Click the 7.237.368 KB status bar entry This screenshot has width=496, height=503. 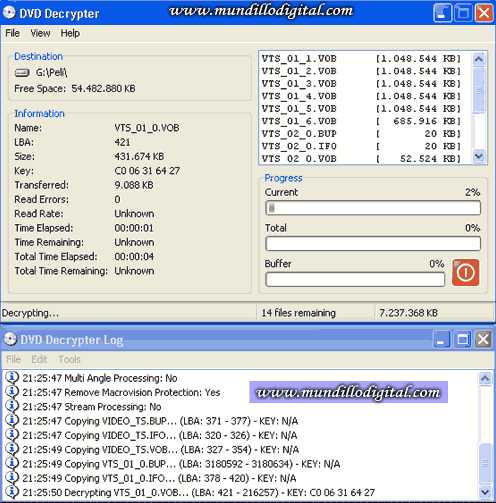coord(408,313)
